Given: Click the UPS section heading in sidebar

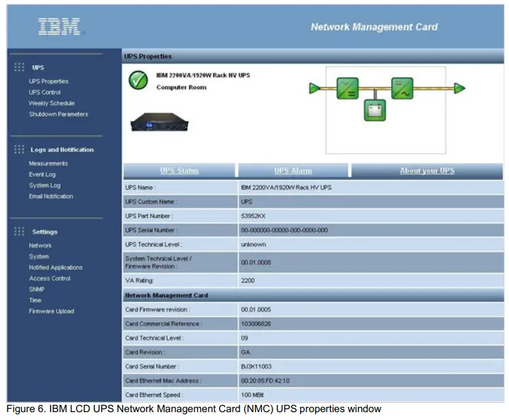Looking at the screenshot, I should (38, 67).
